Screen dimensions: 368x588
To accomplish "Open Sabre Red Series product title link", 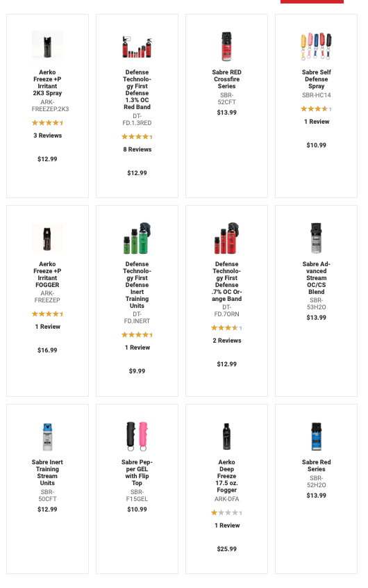I will click(x=317, y=466).
